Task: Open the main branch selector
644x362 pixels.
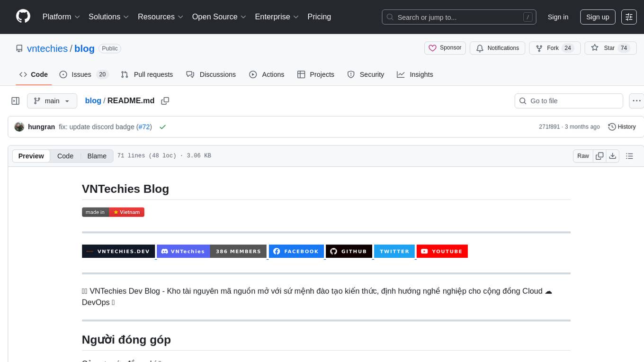Action: click(52, 101)
